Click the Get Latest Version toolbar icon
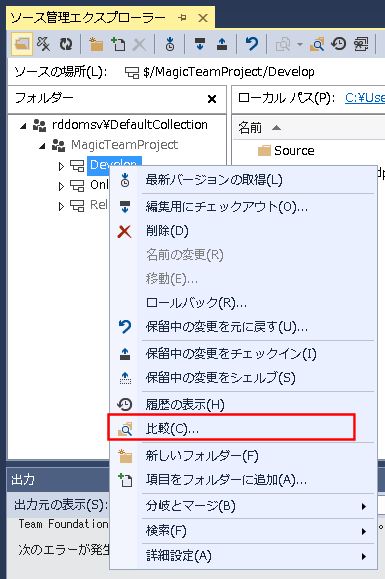The height and width of the screenshot is (579, 385). click(x=170, y=44)
